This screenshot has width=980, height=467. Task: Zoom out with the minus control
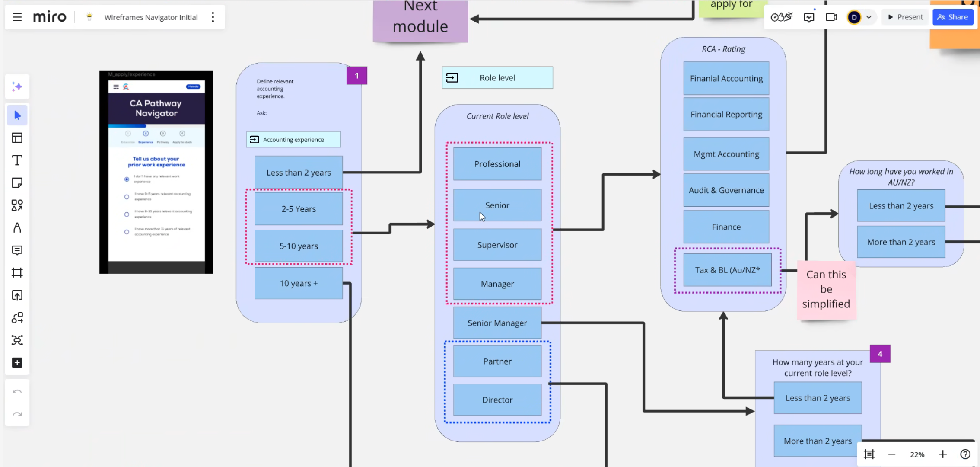(x=891, y=454)
